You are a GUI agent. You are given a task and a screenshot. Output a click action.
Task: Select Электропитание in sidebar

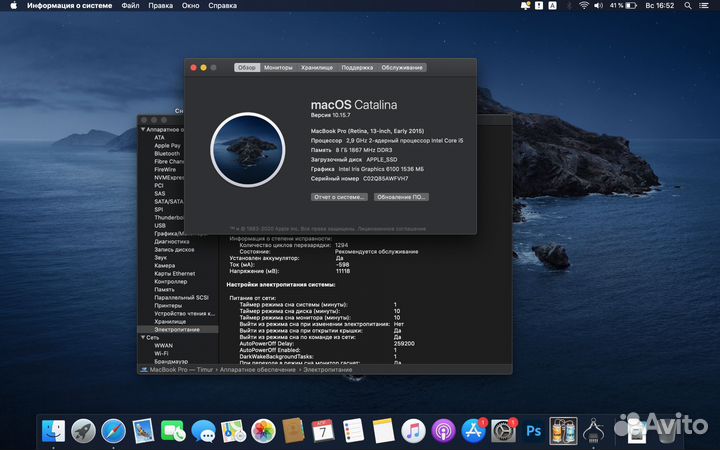click(x=177, y=330)
